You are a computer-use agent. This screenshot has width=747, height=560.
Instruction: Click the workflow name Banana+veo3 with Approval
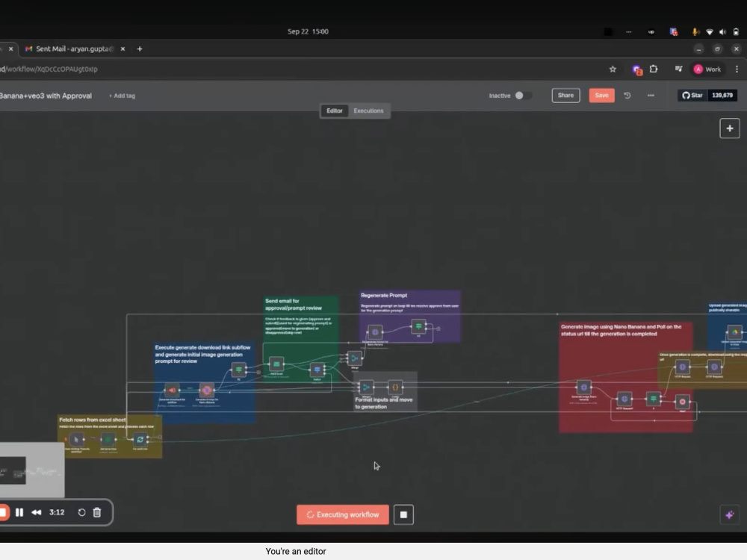(x=46, y=96)
